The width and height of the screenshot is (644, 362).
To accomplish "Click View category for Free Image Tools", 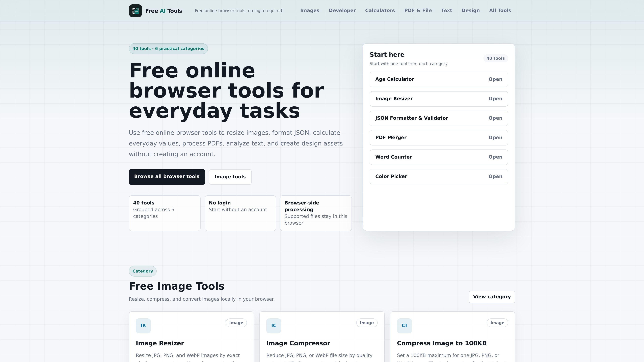I will pos(492,297).
